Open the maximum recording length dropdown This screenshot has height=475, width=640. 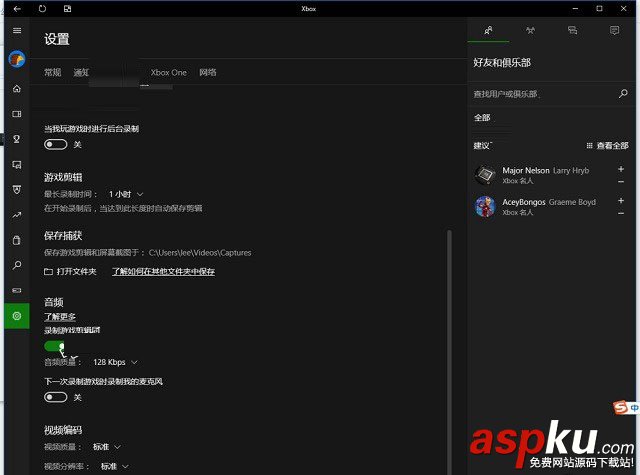click(x=125, y=194)
